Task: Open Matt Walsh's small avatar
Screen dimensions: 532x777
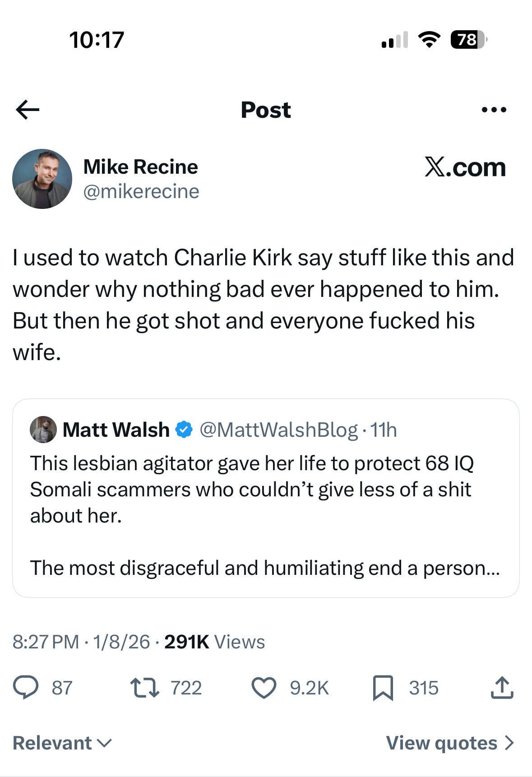Action: [43, 430]
